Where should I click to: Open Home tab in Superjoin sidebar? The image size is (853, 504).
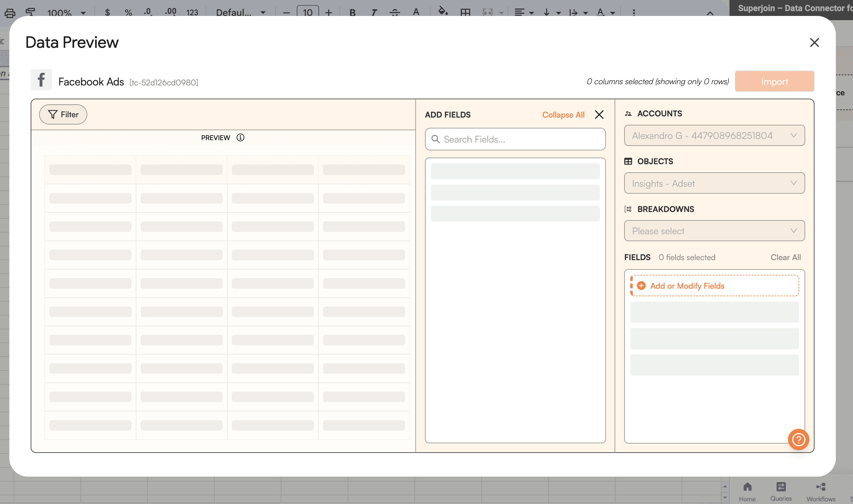click(747, 492)
